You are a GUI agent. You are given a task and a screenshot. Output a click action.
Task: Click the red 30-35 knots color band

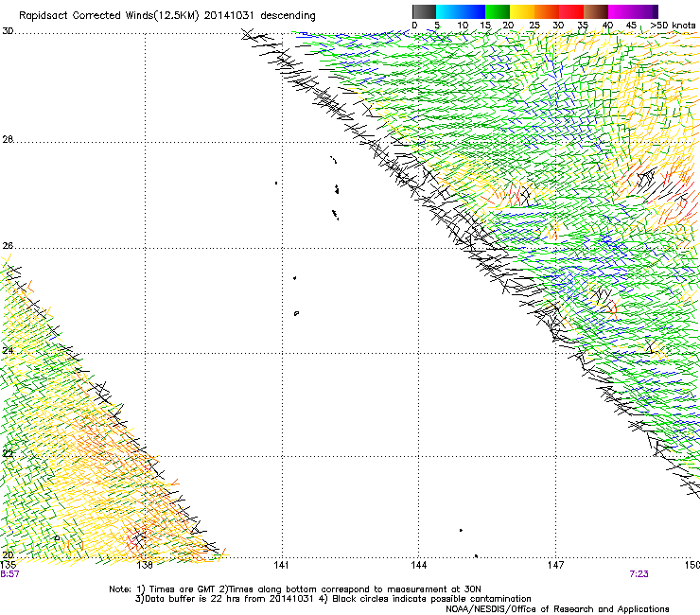pyautogui.click(x=571, y=11)
